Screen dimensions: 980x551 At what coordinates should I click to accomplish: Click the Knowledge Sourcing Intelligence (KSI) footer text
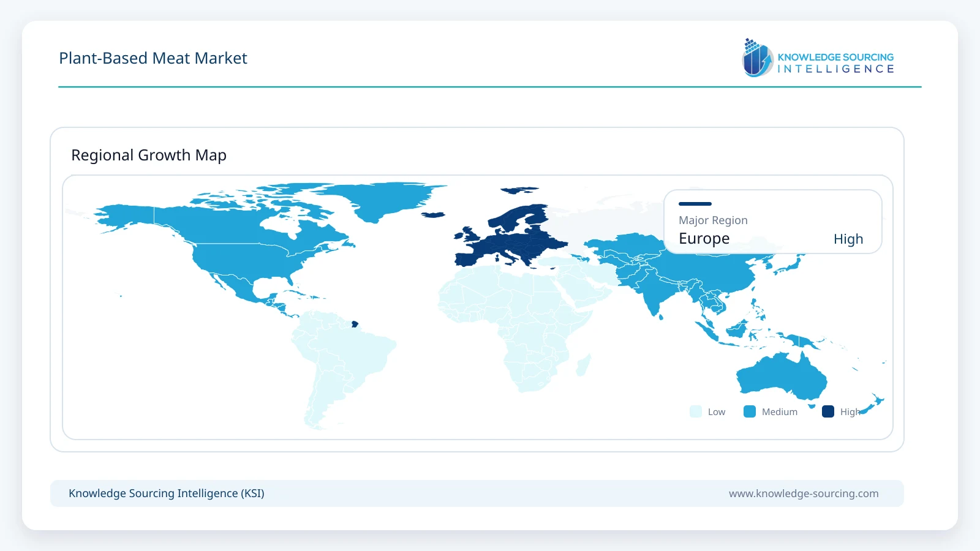167,493
